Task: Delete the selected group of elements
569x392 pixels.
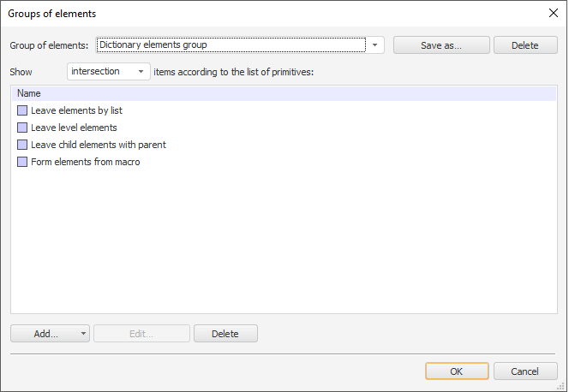Action: click(x=525, y=45)
